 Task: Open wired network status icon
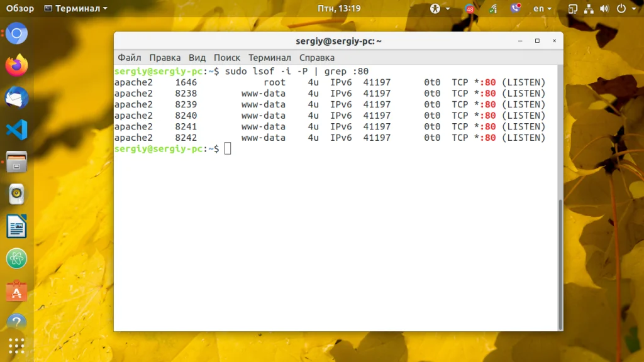coord(589,9)
